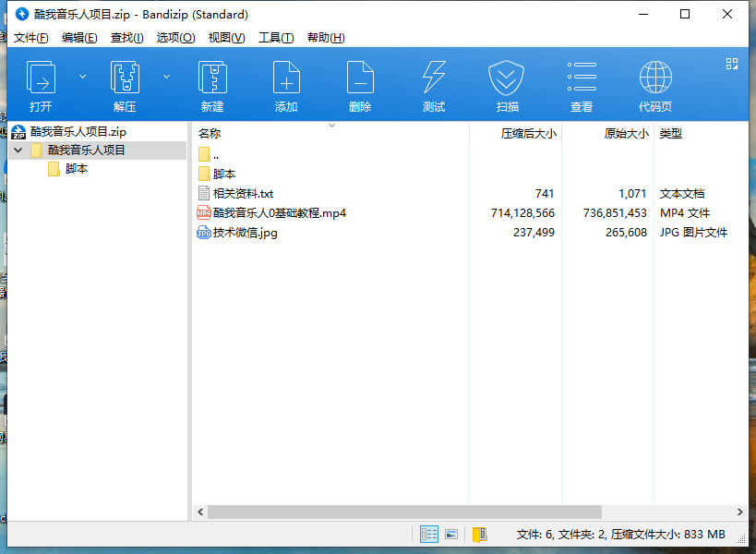Open the dropdown arrow next to 打开

pos(82,77)
